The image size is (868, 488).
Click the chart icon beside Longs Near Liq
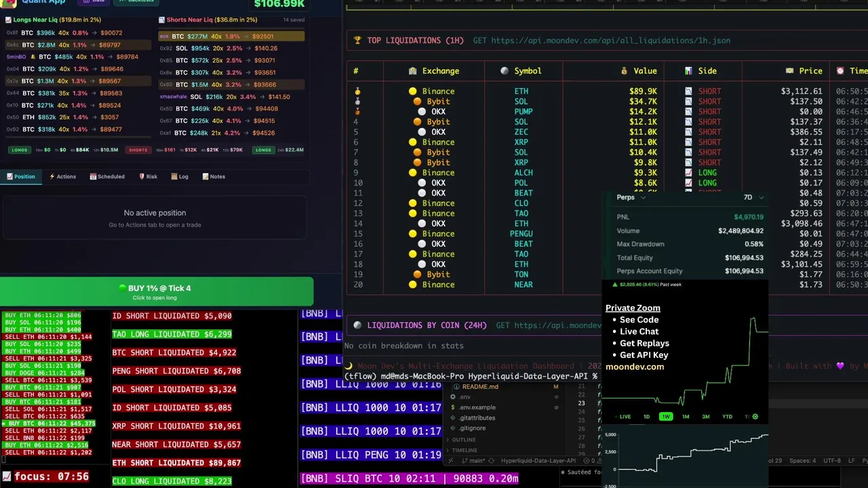(9, 20)
